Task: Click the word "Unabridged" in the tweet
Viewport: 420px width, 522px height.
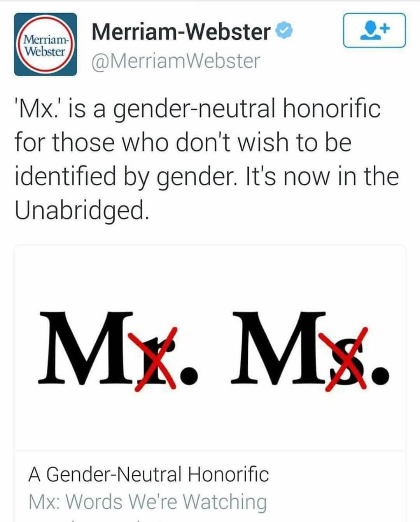Action: coord(80,210)
